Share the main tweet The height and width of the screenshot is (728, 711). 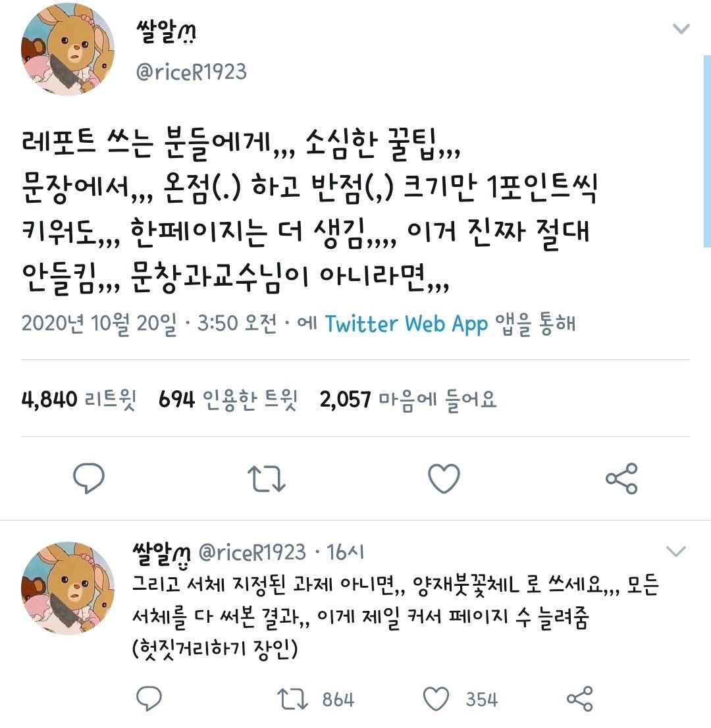[x=621, y=479]
